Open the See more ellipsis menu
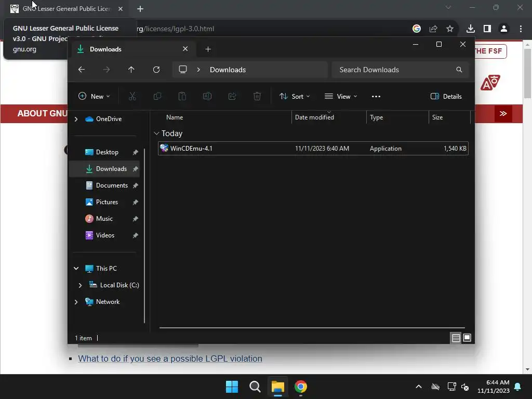Image resolution: width=532 pixels, height=399 pixels. click(x=376, y=96)
